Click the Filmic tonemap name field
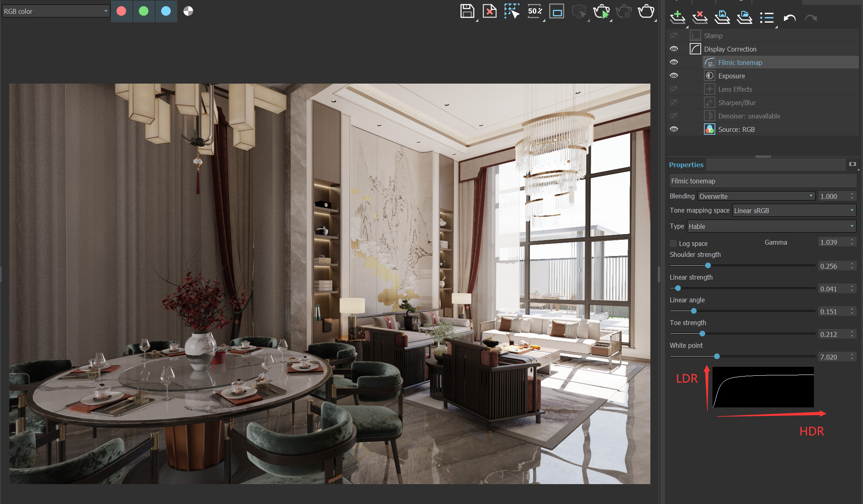 point(763,181)
